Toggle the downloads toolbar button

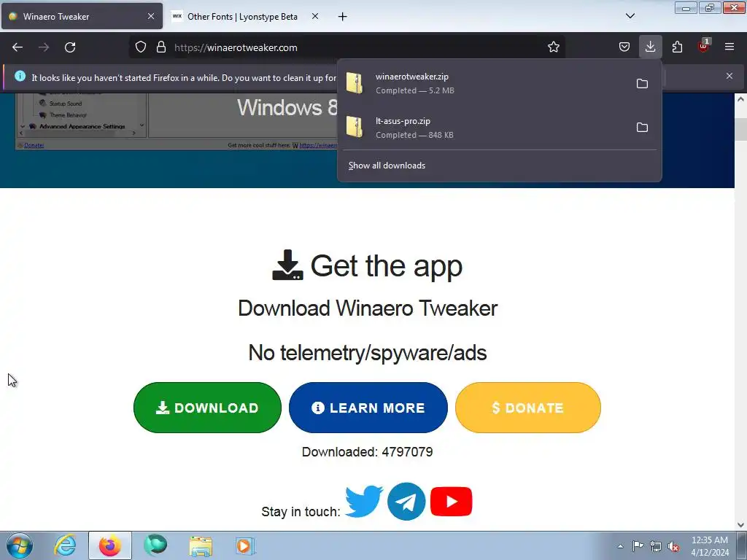(650, 47)
